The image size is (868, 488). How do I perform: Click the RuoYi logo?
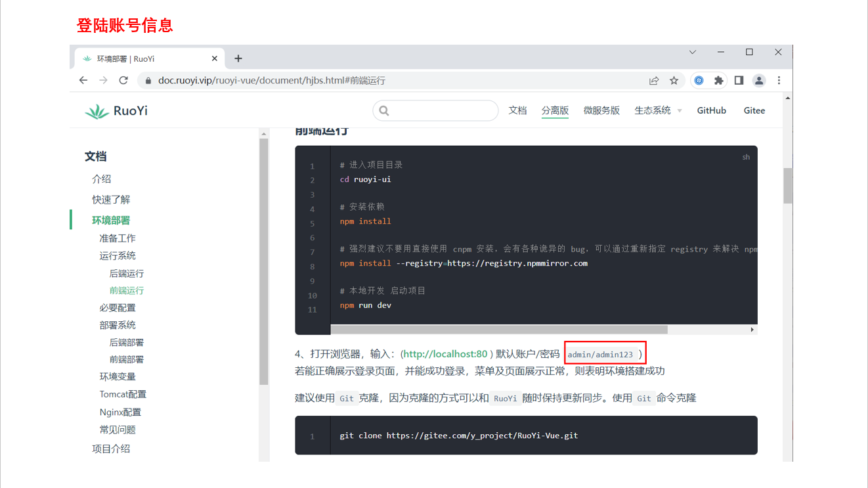(116, 111)
